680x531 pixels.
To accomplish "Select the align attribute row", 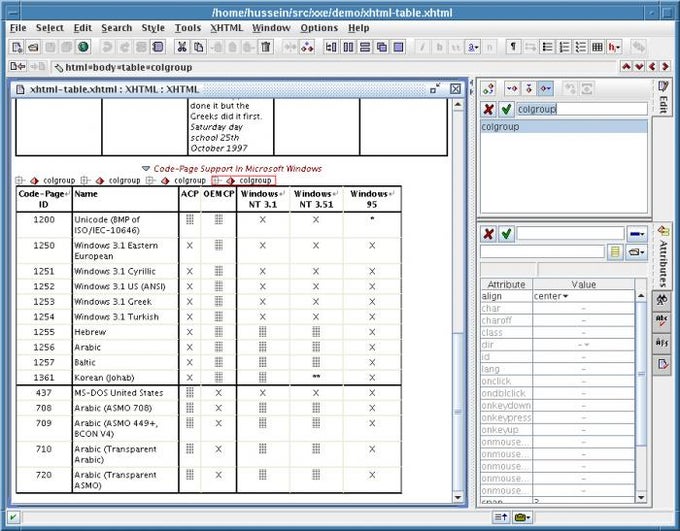I will [557, 296].
